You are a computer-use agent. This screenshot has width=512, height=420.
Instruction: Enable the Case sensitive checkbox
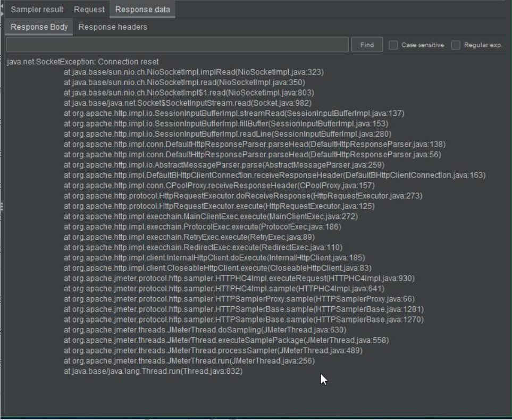[393, 45]
